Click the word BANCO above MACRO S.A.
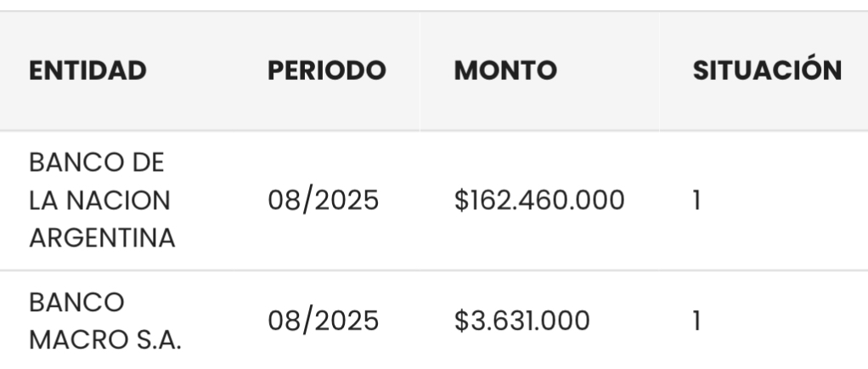Screen dimensions: 868x369 point(76,302)
